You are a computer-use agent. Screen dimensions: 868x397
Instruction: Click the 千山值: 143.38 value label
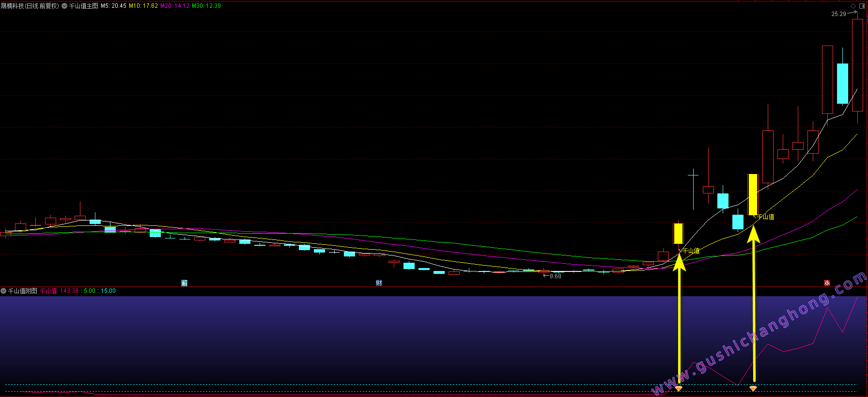(x=59, y=291)
